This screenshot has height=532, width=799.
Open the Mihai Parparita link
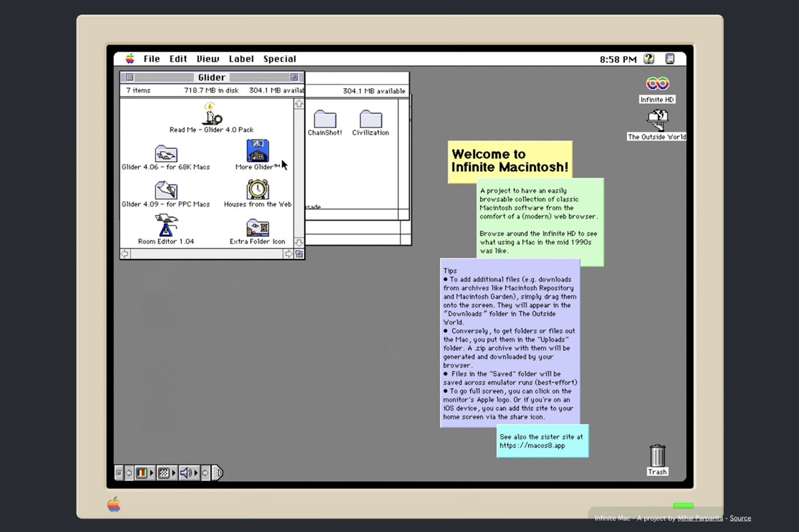coord(700,518)
